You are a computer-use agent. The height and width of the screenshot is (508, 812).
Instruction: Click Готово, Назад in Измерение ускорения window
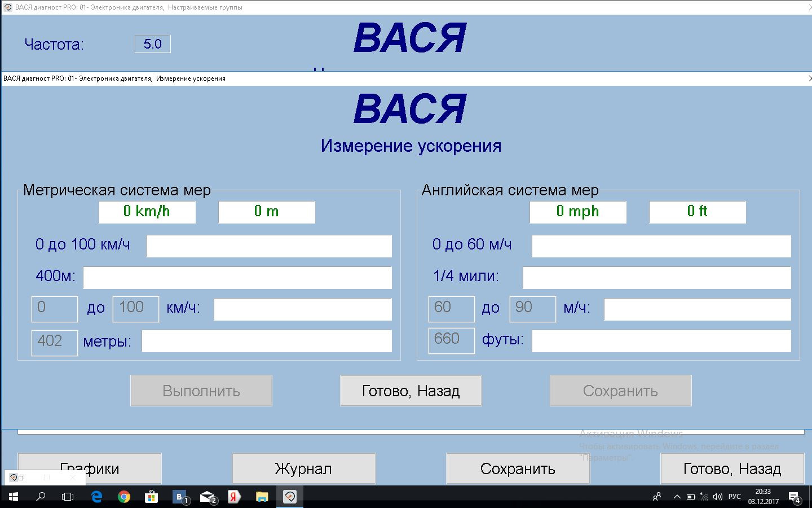tap(411, 391)
